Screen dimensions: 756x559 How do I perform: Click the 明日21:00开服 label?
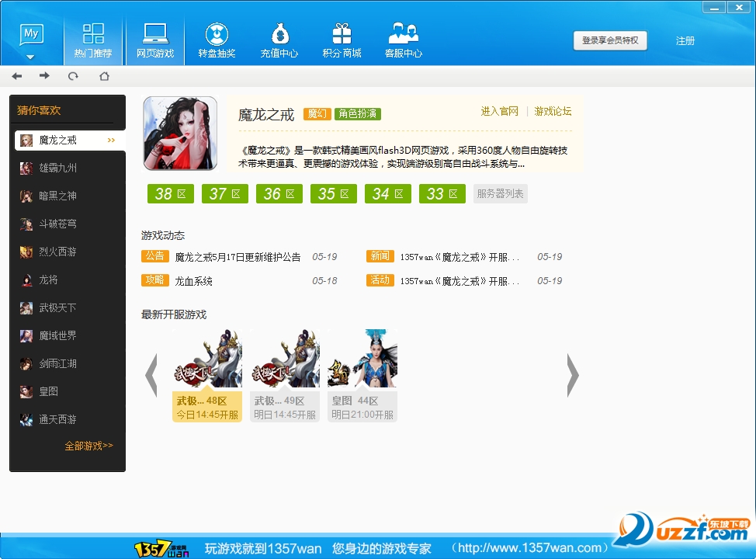[362, 415]
